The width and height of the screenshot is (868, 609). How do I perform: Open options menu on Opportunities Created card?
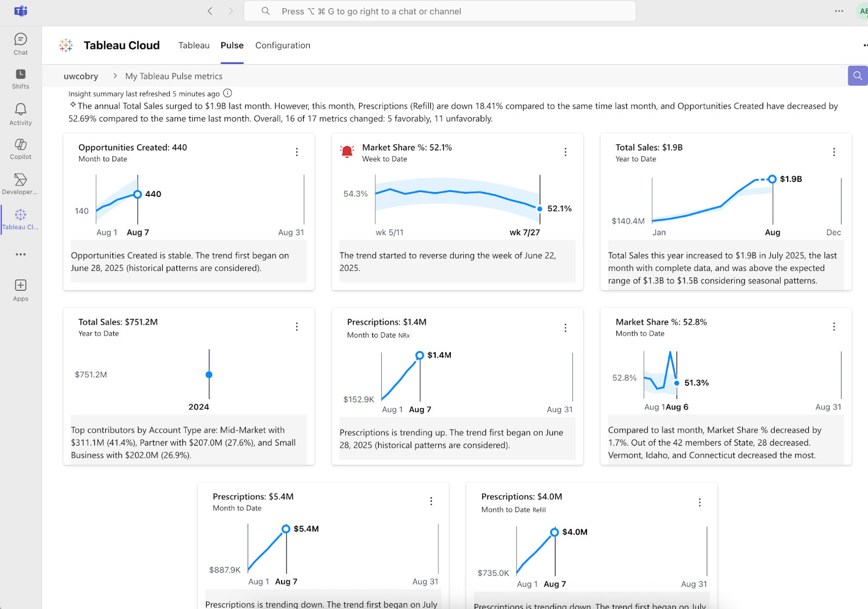(x=297, y=152)
